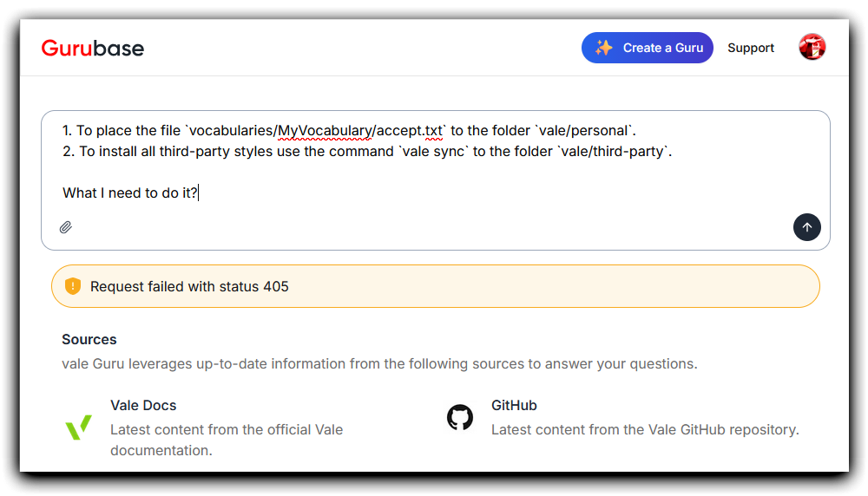Click the 'Request failed with status 405' message

189,286
